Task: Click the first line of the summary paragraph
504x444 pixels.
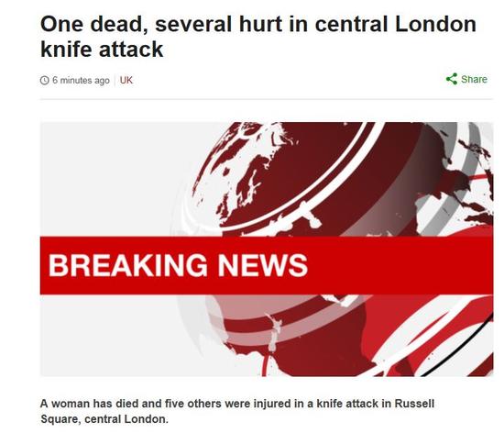Action: (237, 404)
